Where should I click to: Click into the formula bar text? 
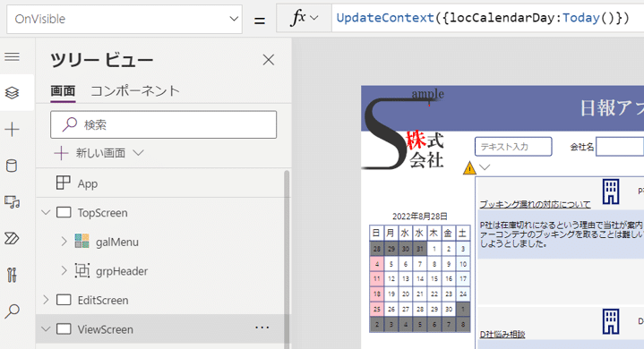click(483, 18)
